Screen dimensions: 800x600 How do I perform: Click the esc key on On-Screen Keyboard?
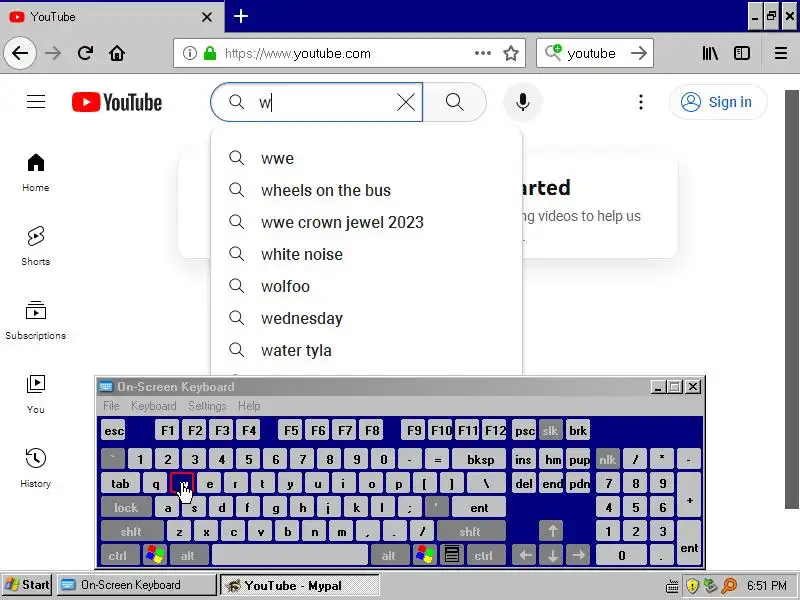point(114,431)
